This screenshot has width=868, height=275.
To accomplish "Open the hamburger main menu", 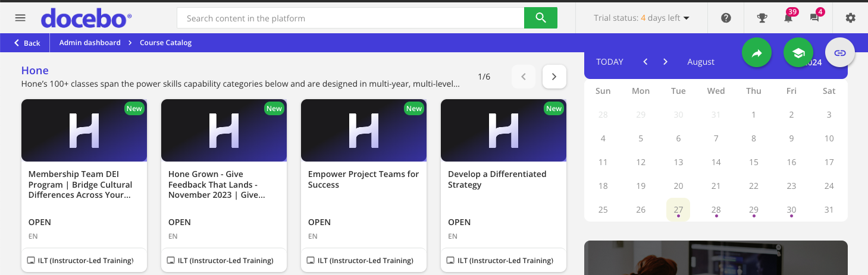I will click(x=20, y=18).
